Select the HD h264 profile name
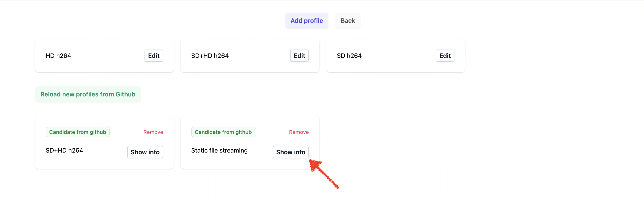Image resolution: width=644 pixels, height=224 pixels. click(x=58, y=56)
